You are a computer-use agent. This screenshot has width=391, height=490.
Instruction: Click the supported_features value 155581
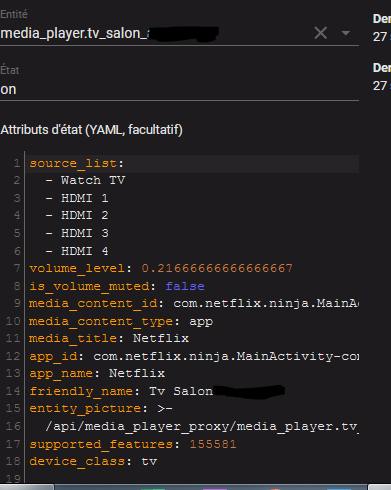pos(213,444)
